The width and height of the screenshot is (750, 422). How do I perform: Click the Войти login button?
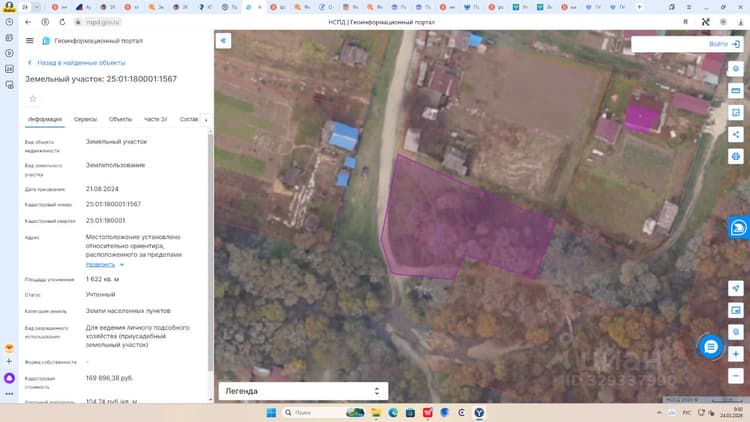pyautogui.click(x=724, y=44)
